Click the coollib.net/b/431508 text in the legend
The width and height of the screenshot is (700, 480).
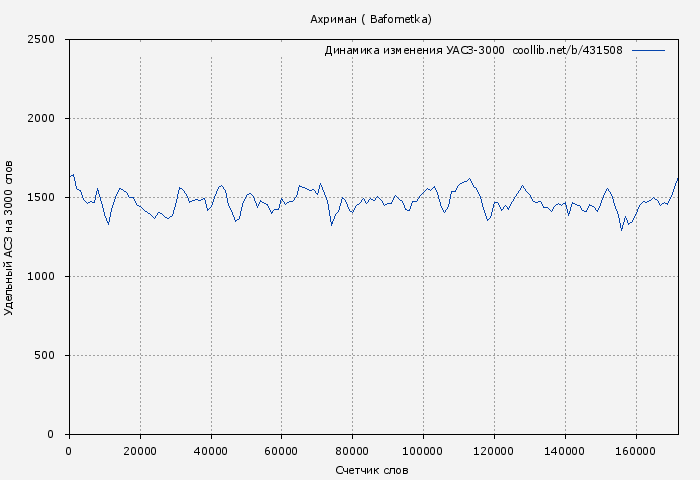pyautogui.click(x=567, y=50)
